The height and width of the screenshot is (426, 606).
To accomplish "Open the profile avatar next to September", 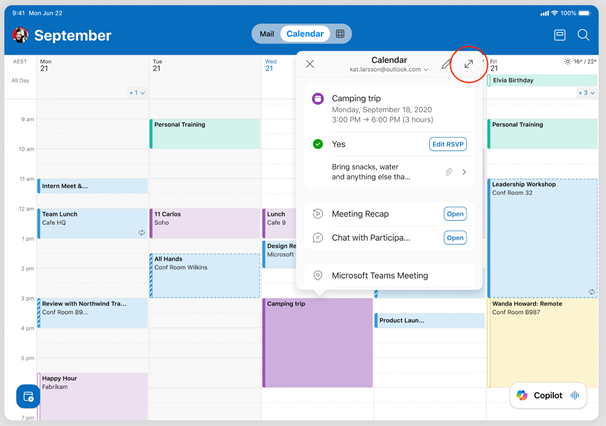I will tap(19, 35).
